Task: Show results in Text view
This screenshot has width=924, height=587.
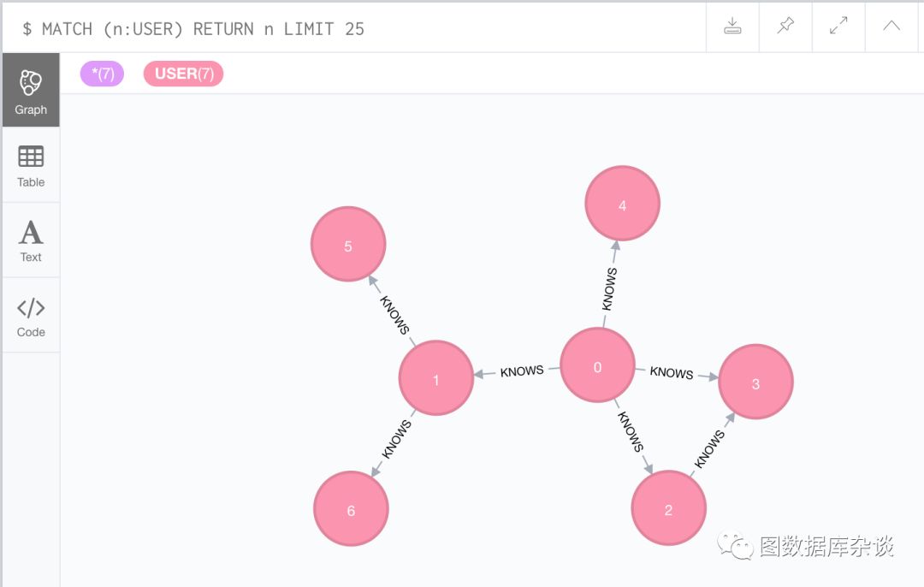Action: click(31, 240)
